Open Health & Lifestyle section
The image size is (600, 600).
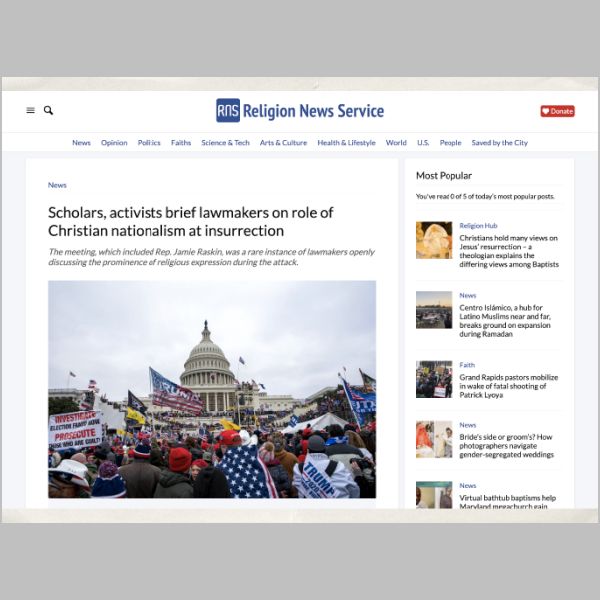pyautogui.click(x=346, y=143)
